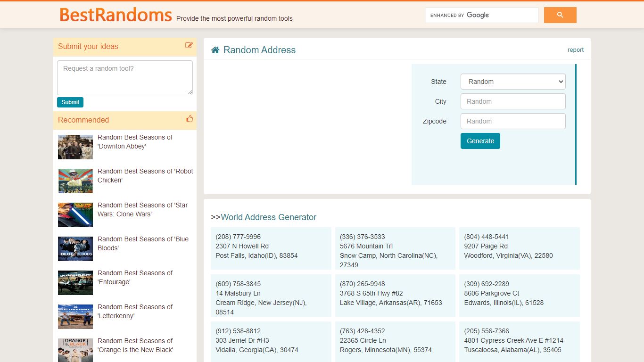The height and width of the screenshot is (362, 644).
Task: Click the Tuscaloosa, Alabama address card
Action: 520,342
